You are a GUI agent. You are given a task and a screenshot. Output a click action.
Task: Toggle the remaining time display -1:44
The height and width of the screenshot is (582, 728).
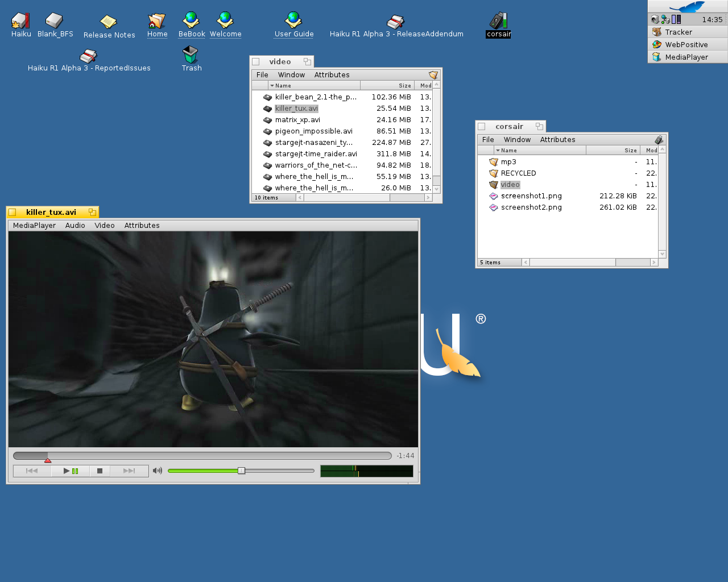tap(405, 456)
